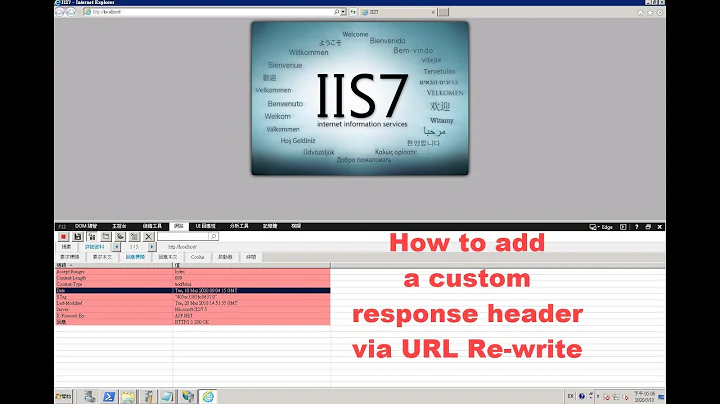This screenshot has height=404, width=720.
Task: Sort by the header value column
Action: pyautogui.click(x=252, y=265)
